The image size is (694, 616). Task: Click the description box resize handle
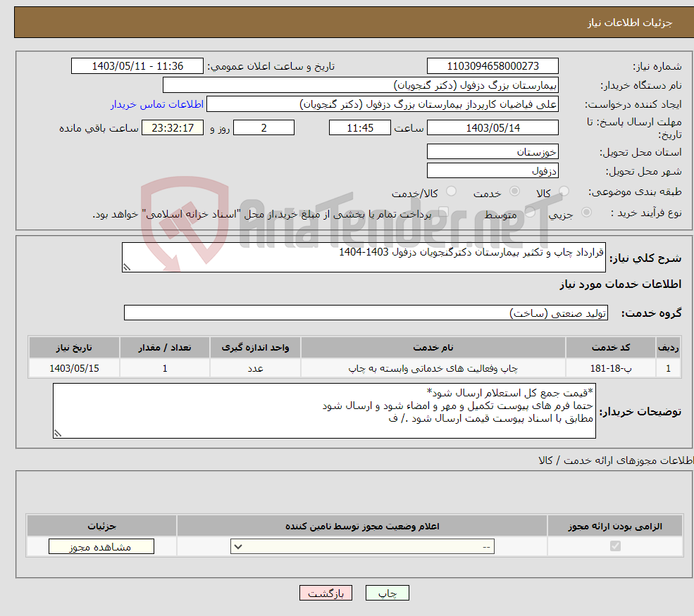click(127, 268)
